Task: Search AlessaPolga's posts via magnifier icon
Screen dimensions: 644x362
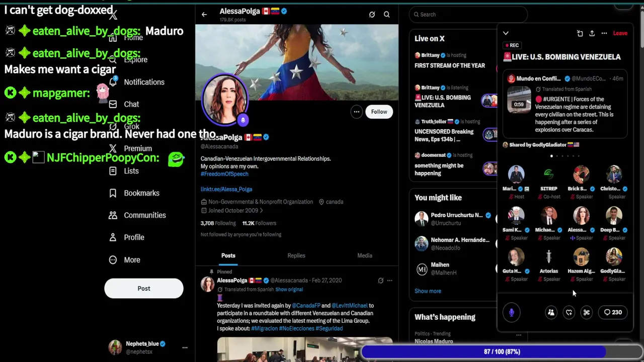Action: [x=387, y=15]
